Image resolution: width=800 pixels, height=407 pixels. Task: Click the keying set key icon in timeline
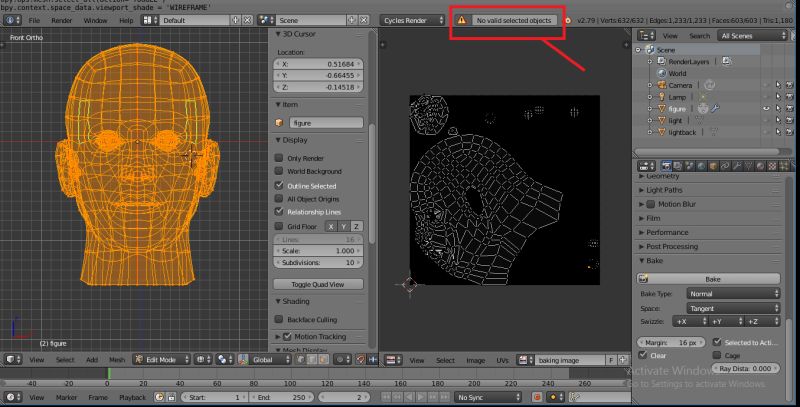point(575,397)
